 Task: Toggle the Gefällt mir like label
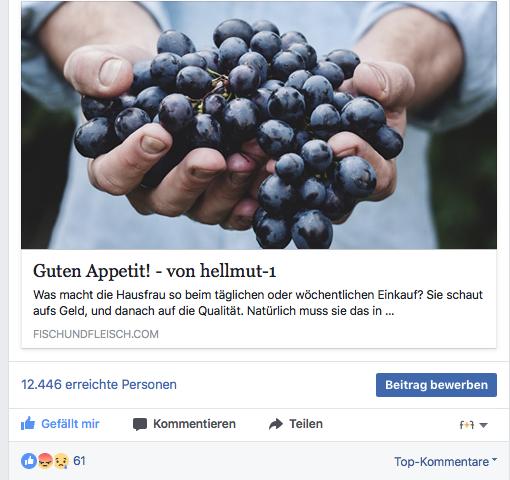coord(70,424)
